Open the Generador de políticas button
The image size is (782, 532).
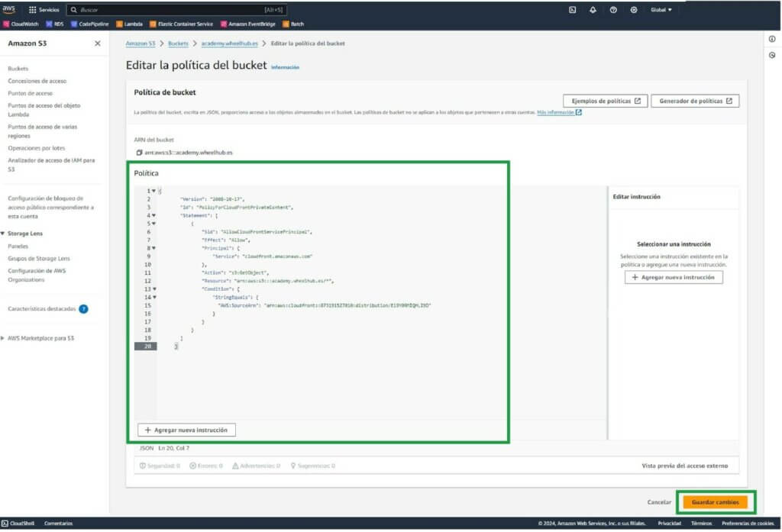coord(694,101)
